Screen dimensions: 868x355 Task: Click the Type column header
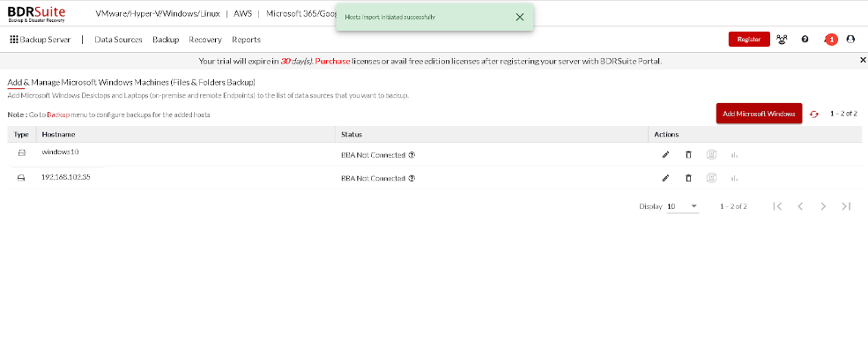[21, 135]
